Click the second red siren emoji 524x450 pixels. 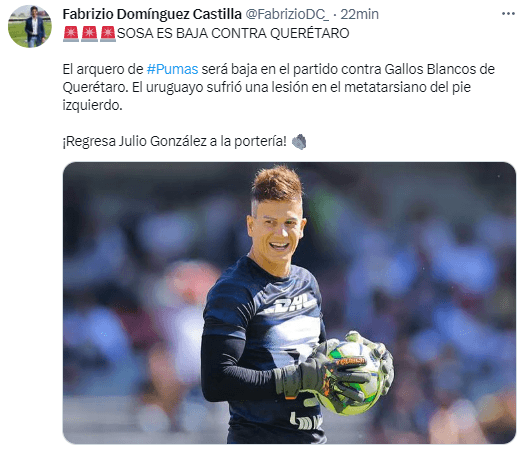pyautogui.click(x=90, y=34)
